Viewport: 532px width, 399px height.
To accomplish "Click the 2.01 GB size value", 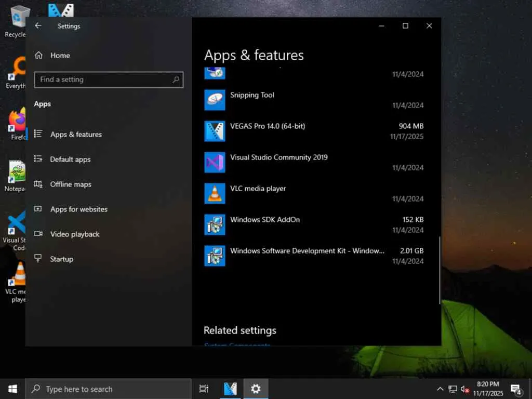I will 411,251.
